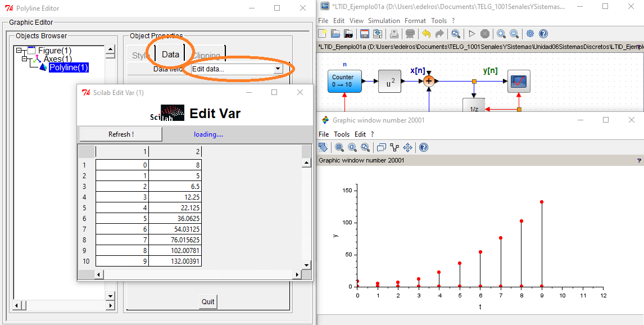644x325 pixels.
Task: Collapse the Figure(1) tree node
Action: [x=19, y=51]
